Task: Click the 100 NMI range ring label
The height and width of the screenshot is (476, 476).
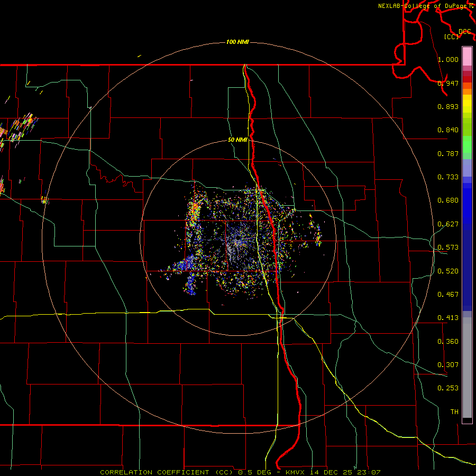Action: point(237,42)
